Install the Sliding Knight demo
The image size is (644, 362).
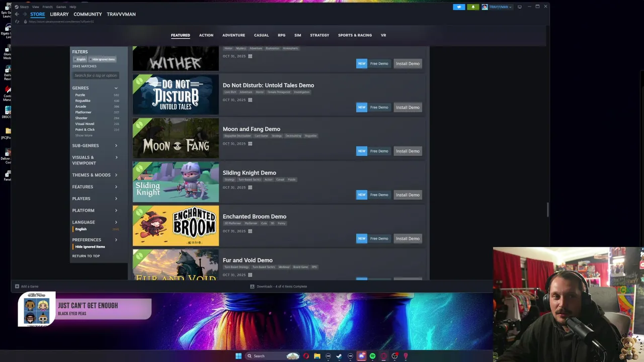point(408,195)
